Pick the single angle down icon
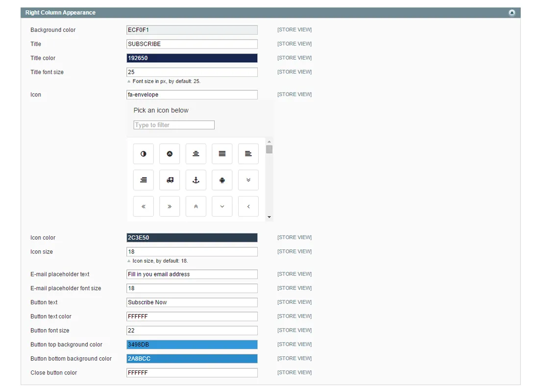Image resolution: width=539 pixels, height=392 pixels. point(222,206)
